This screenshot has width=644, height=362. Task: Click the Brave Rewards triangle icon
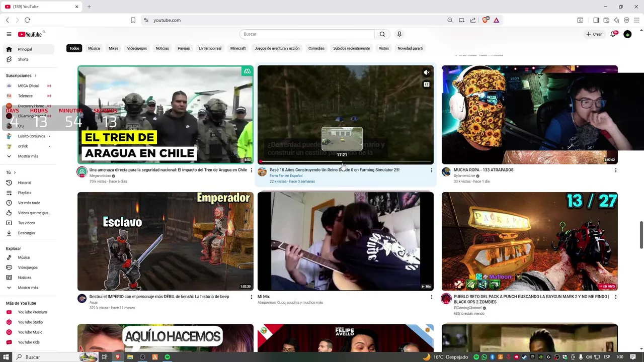[x=496, y=20]
